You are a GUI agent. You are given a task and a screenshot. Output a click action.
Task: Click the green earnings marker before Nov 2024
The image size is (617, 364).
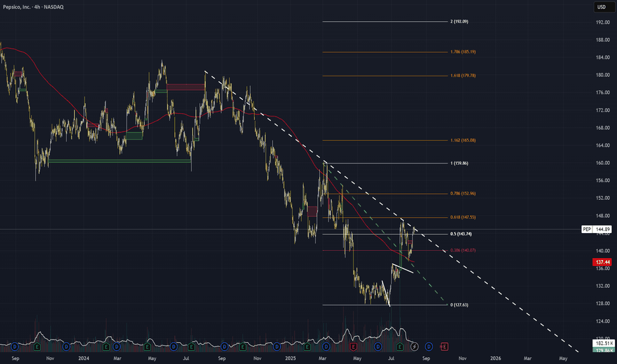242,347
